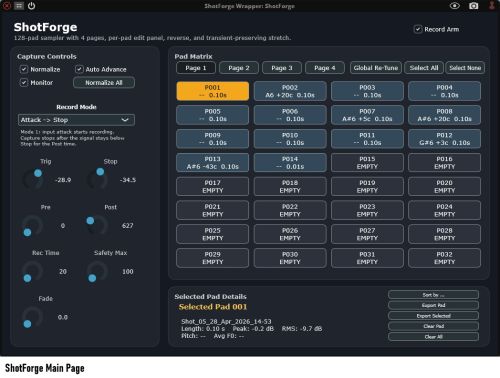
Task: Select pad P003
Action: pyautogui.click(x=367, y=91)
